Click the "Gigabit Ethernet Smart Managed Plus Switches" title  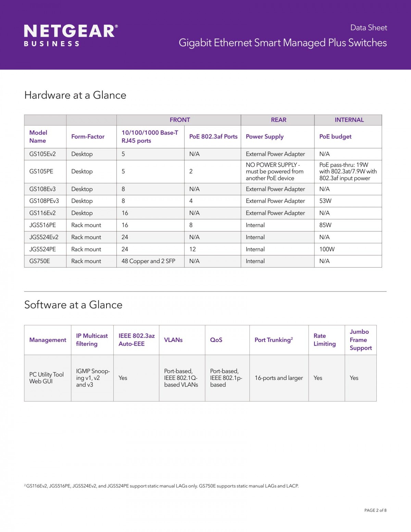click(283, 43)
